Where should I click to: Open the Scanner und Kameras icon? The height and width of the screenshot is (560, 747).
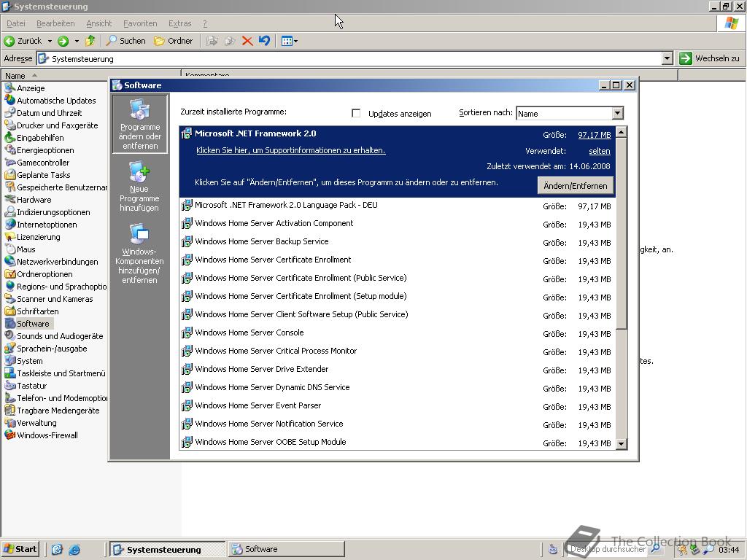click(10, 298)
